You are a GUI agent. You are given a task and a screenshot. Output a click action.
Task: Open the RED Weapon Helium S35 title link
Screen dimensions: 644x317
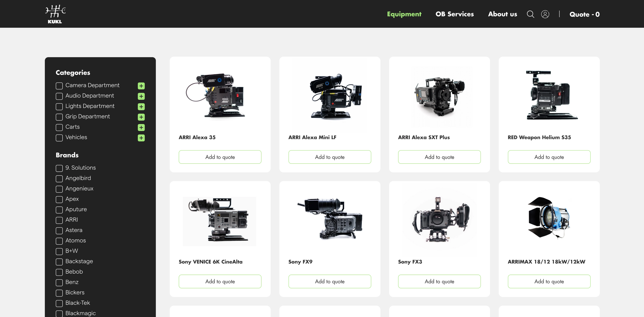[539, 137]
